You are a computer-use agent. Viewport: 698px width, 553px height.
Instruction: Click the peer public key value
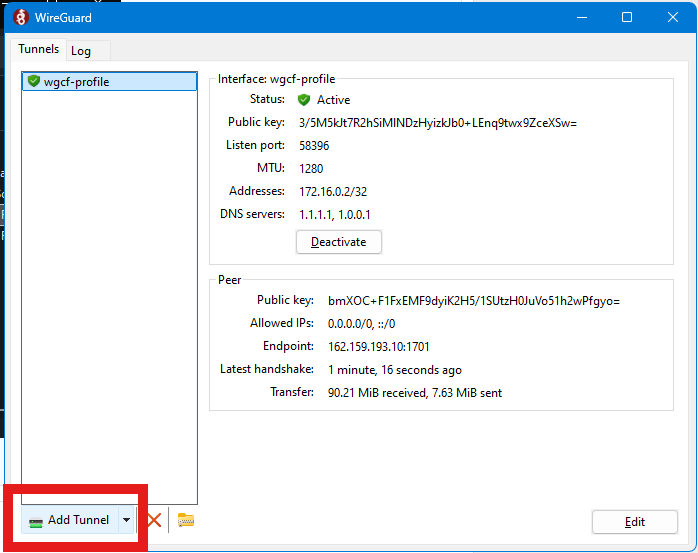pos(474,301)
